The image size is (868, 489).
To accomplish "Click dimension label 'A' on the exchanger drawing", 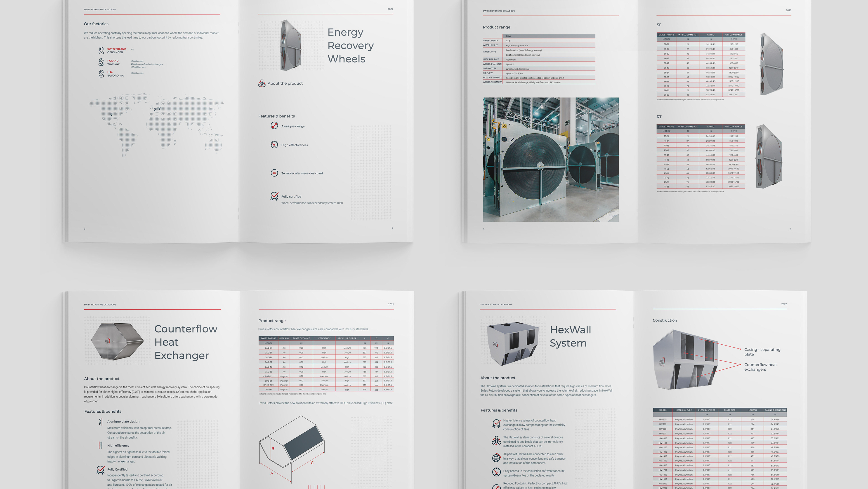I will (x=272, y=473).
